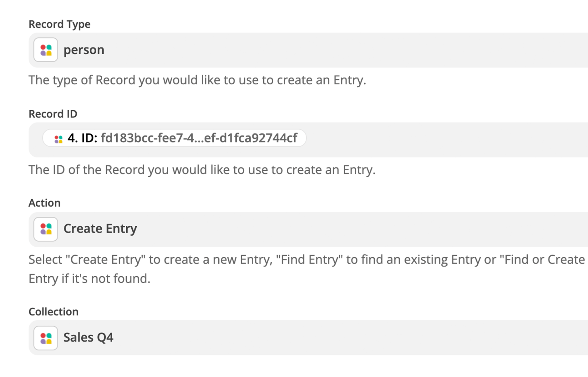Open the Record Type dropdown field
588x377 pixels.
click(308, 50)
